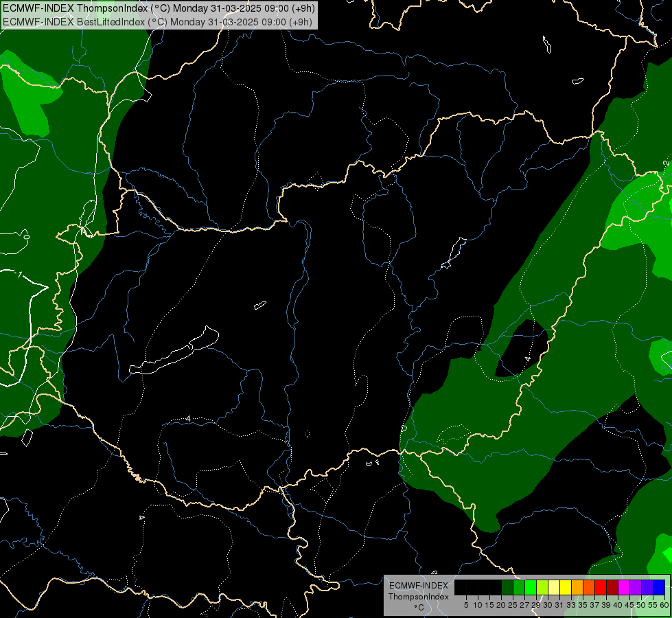Click the large elongated lake outline on the map
Viewport: 672px width, 618px height.
(x=174, y=351)
